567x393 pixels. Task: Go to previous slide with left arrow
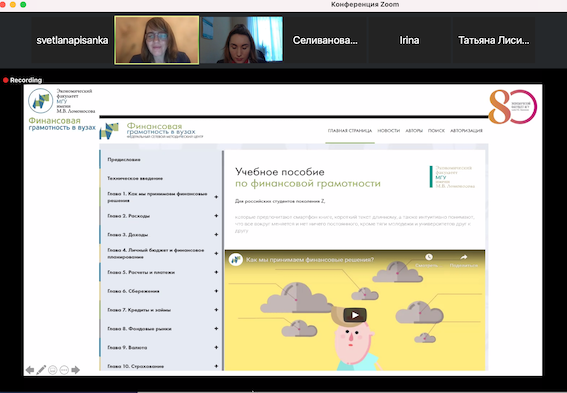click(x=30, y=370)
